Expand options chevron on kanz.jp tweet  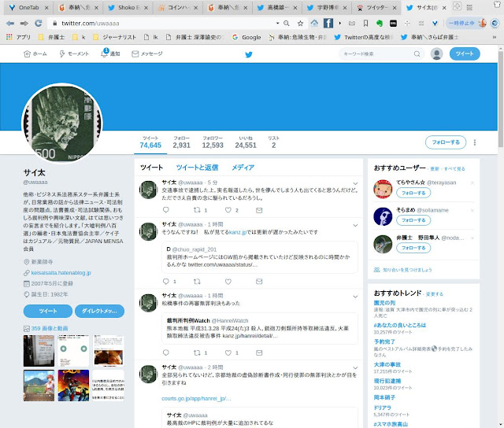tap(355, 225)
